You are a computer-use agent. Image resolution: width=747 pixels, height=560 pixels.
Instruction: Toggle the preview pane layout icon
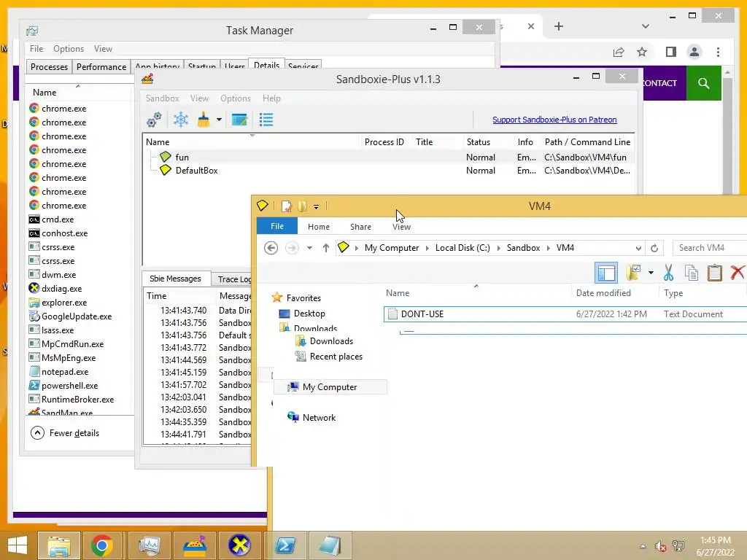tap(606, 273)
